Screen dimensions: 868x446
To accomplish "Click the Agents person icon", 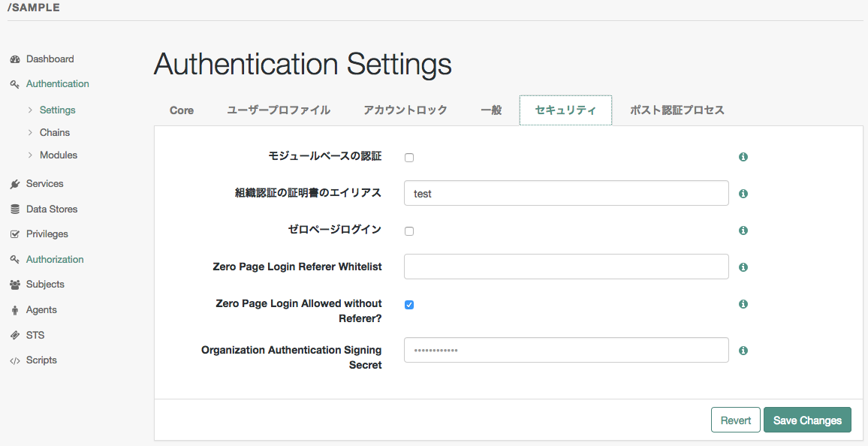I will coord(14,310).
